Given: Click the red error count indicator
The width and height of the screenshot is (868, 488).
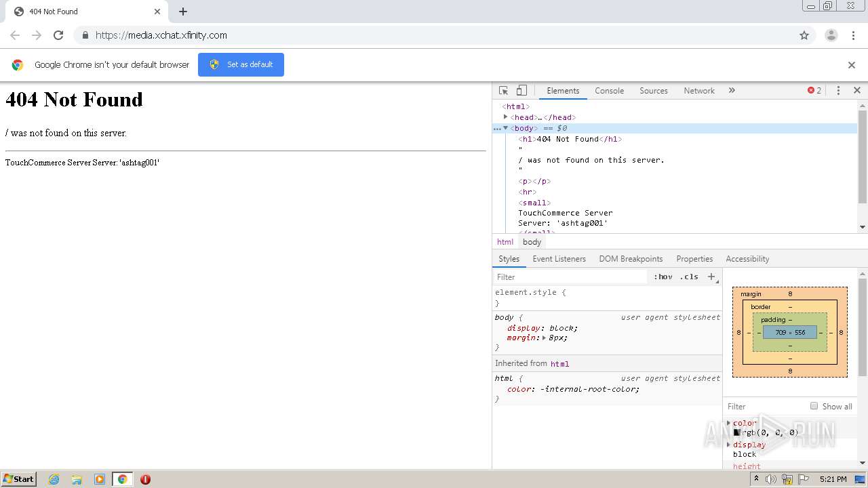Looking at the screenshot, I should click(x=814, y=90).
